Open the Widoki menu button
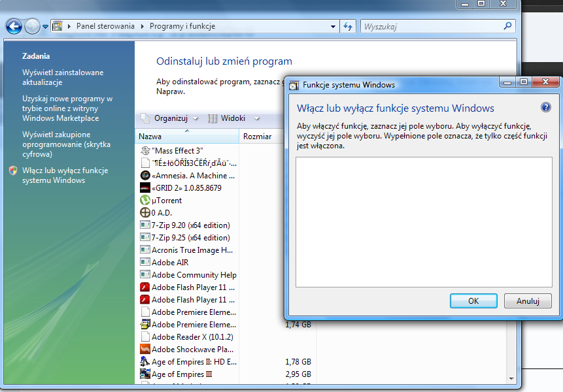The height and width of the screenshot is (392, 563). point(226,118)
